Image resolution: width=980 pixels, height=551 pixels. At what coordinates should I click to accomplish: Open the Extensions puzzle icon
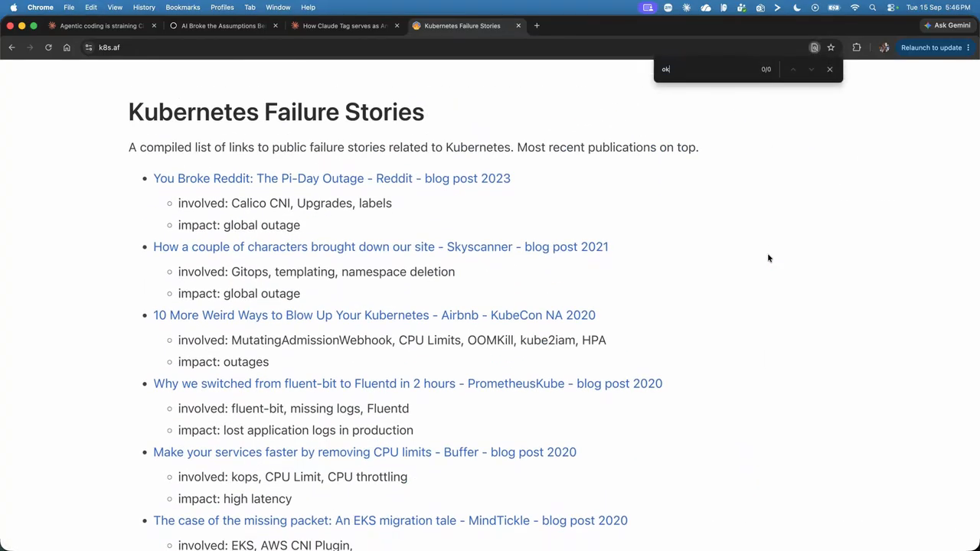pos(857,47)
